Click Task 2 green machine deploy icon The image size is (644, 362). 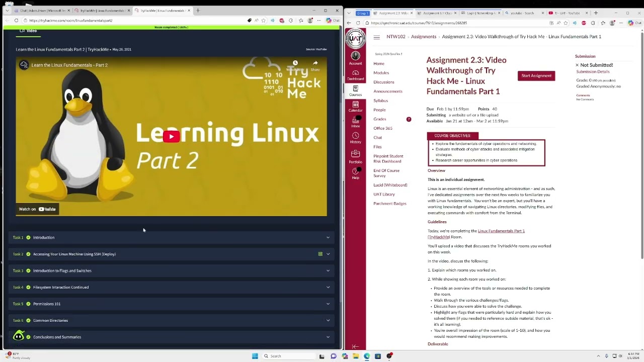coord(320,254)
